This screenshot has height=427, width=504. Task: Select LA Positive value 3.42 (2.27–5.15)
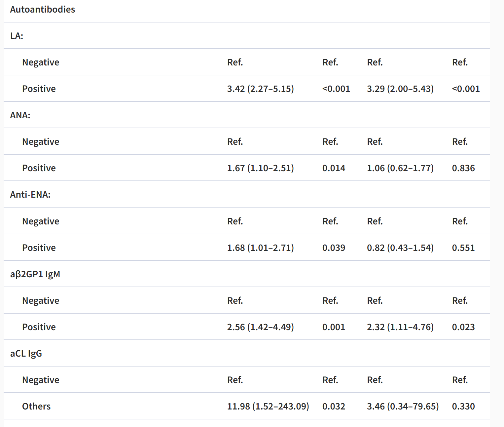tap(260, 89)
